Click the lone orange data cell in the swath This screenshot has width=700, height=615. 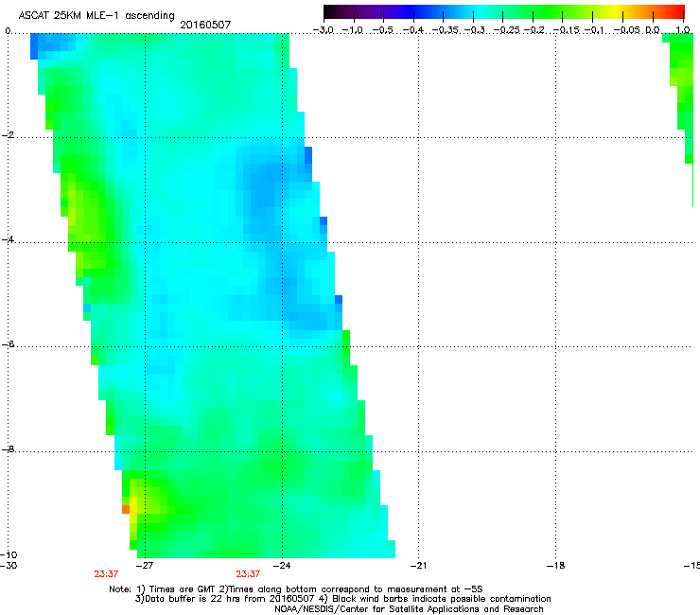point(126,509)
